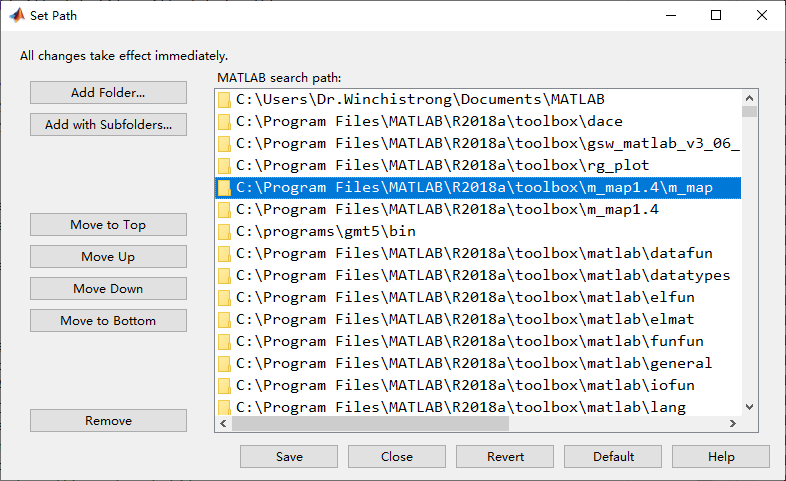Screen dimensions: 786x481
Task: Select the matlab\lang path entry
Action: [x=478, y=406]
